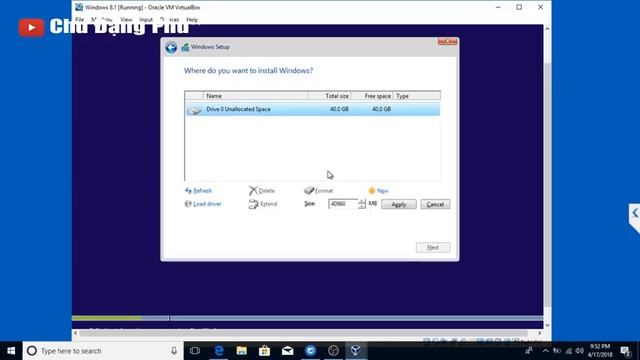
Task: Click the network icon in the system tray
Action: pos(569,351)
